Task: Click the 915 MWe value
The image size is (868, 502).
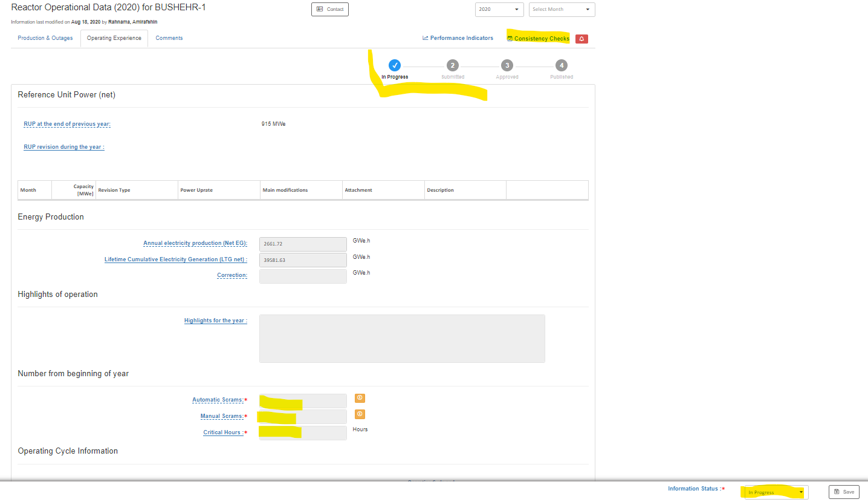Action: [273, 124]
